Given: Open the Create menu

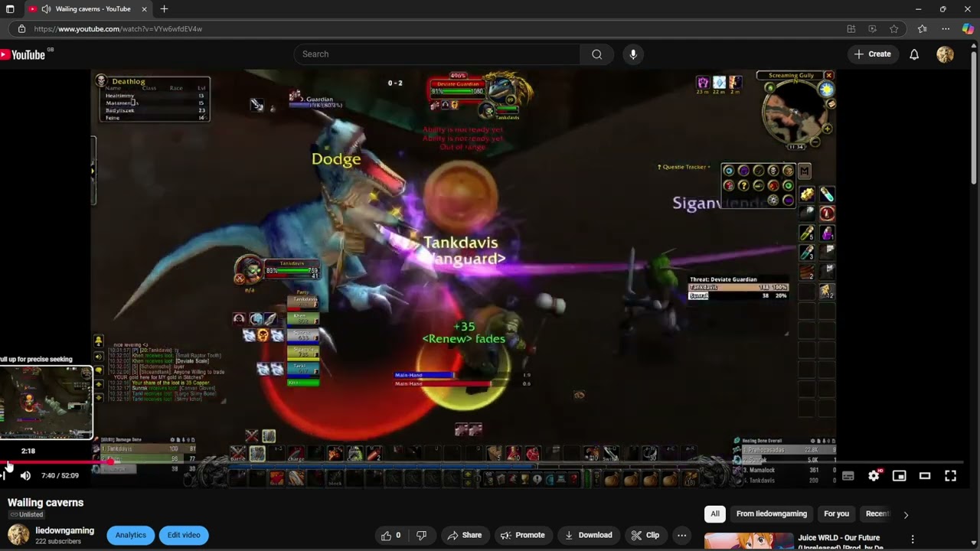Looking at the screenshot, I should 873,54.
